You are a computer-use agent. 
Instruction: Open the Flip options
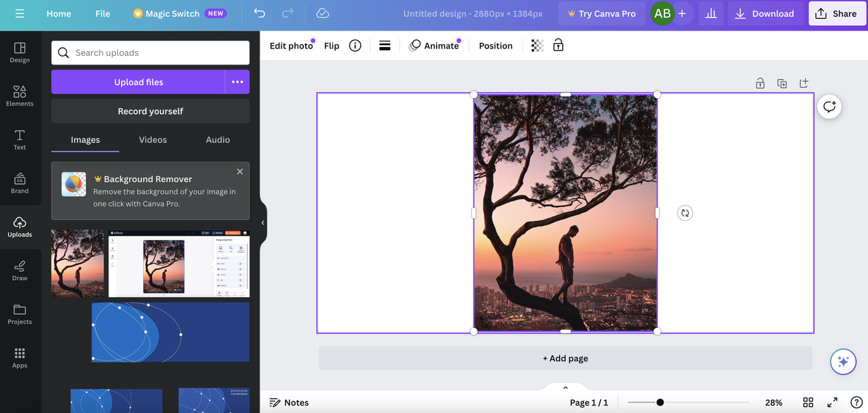[332, 46]
